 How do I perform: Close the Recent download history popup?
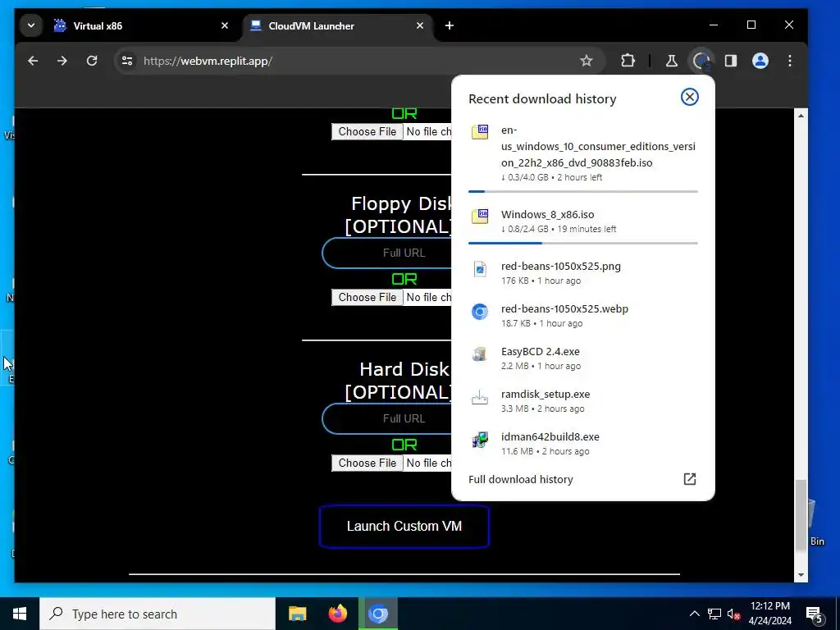click(689, 97)
